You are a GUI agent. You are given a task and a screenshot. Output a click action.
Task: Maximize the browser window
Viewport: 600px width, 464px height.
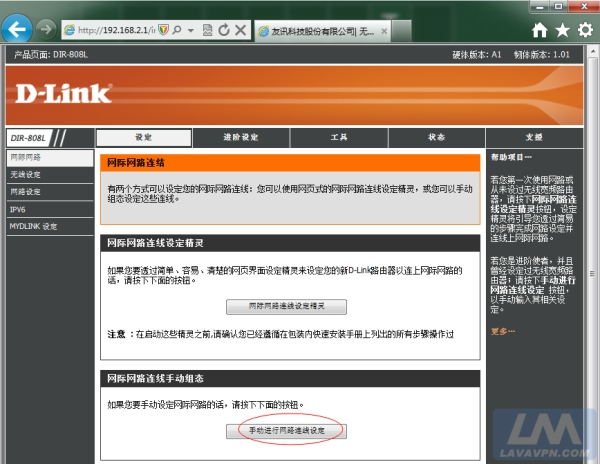point(558,7)
